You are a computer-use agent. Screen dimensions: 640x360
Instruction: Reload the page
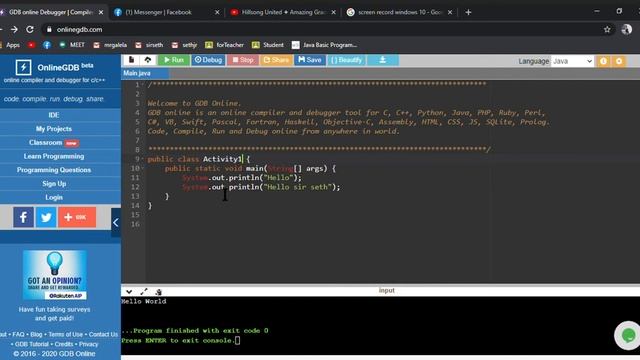(x=30, y=29)
